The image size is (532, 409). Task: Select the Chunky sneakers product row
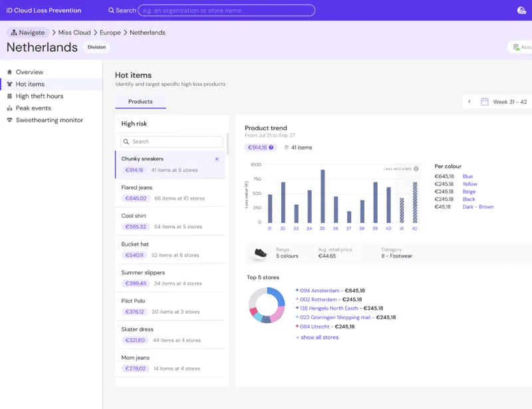click(170, 165)
